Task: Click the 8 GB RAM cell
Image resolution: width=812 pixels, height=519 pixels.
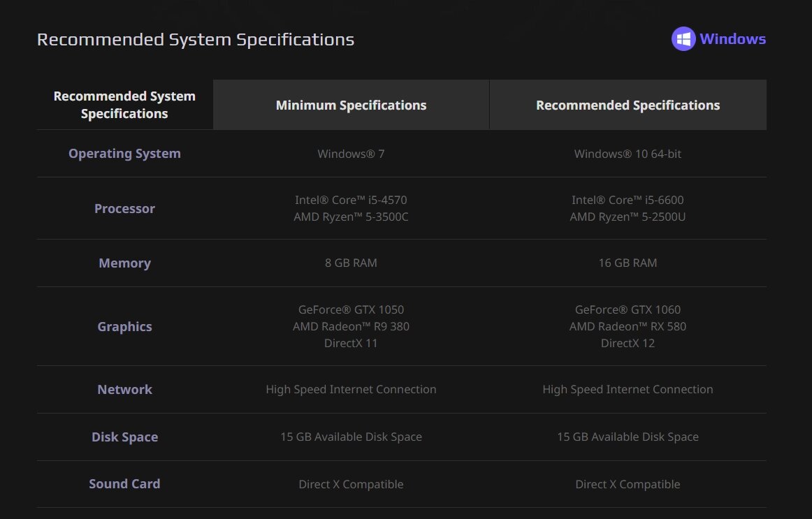Action: click(x=351, y=263)
